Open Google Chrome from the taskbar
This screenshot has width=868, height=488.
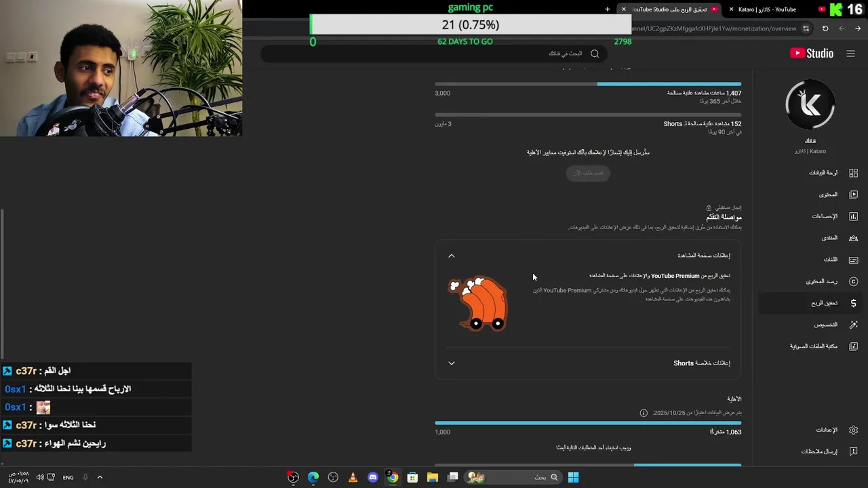392,477
